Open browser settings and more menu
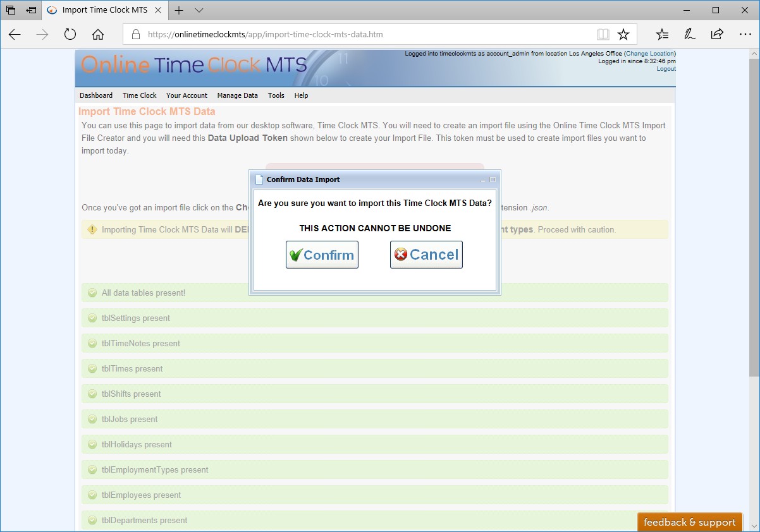The width and height of the screenshot is (760, 532). pyautogui.click(x=745, y=35)
